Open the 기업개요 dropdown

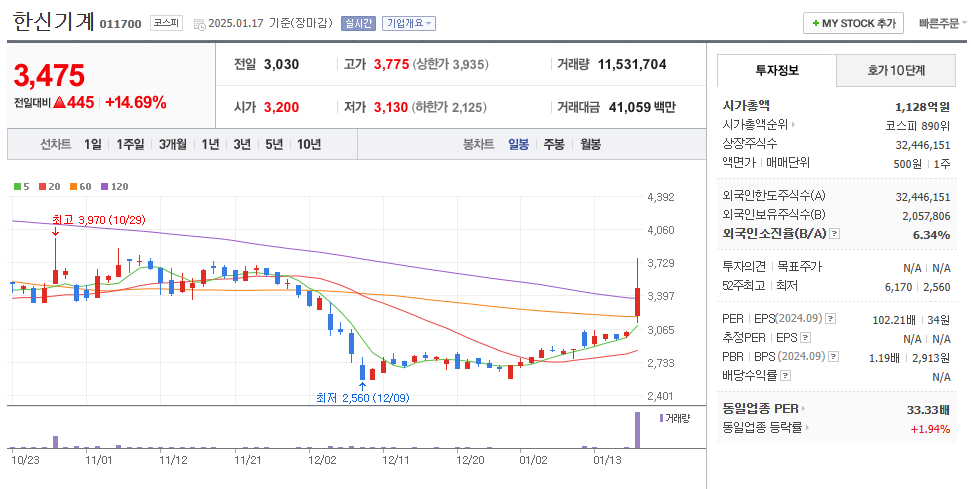tap(408, 23)
